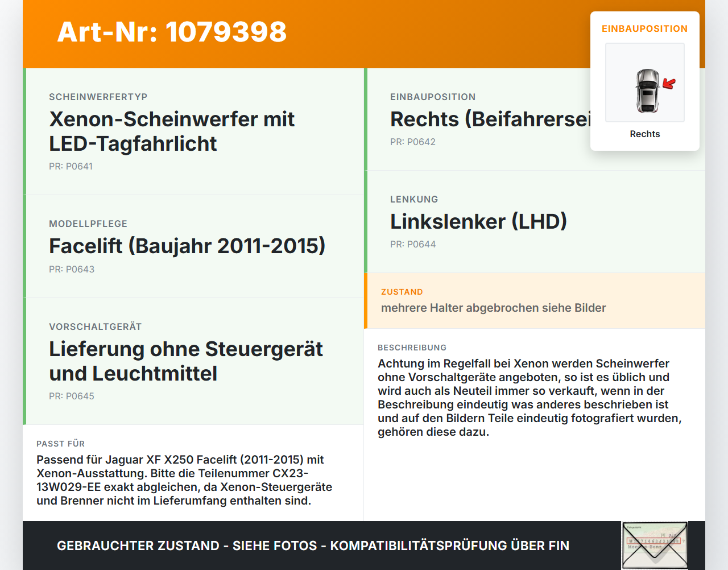The height and width of the screenshot is (570, 728).
Task: Click the code "PR: P0644"
Action: click(x=413, y=244)
